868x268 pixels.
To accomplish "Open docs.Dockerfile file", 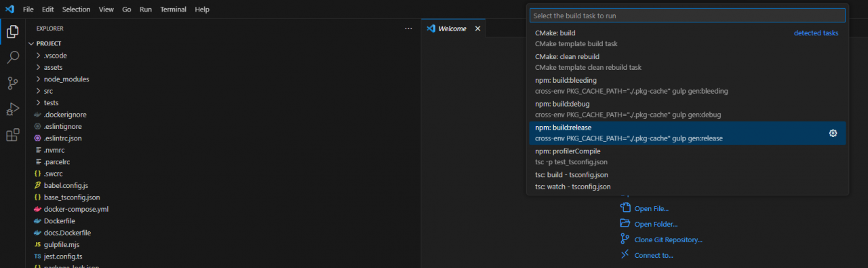I will [223, 233].
